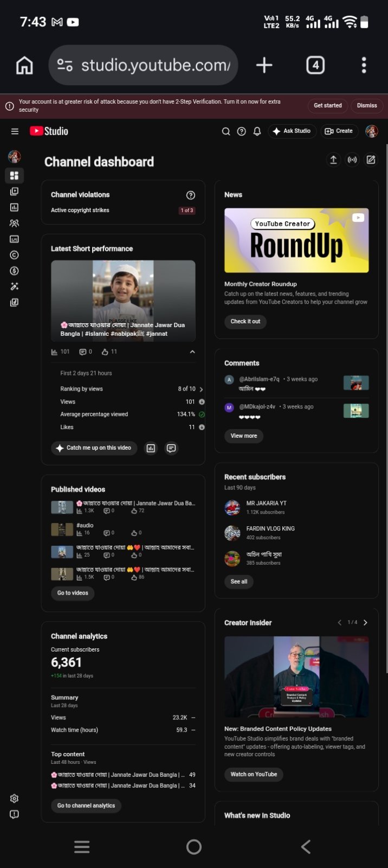Tap the Android home button
388x868 pixels.
pyautogui.click(x=193, y=847)
